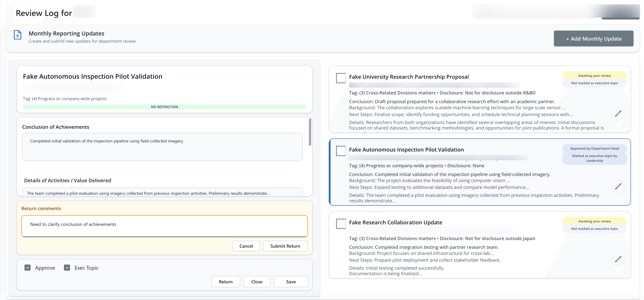
Task: Save the review changes
Action: (x=291, y=282)
